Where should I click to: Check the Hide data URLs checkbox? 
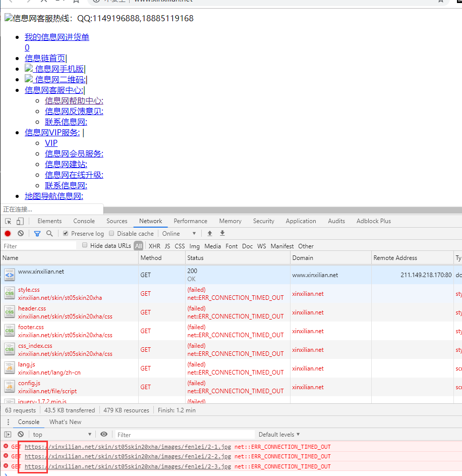point(85,246)
